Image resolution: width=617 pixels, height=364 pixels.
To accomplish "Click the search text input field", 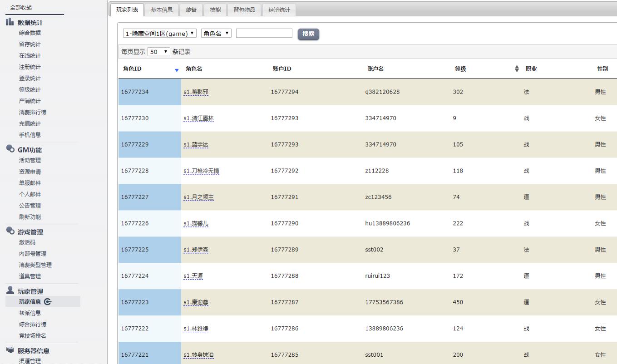I will (264, 33).
